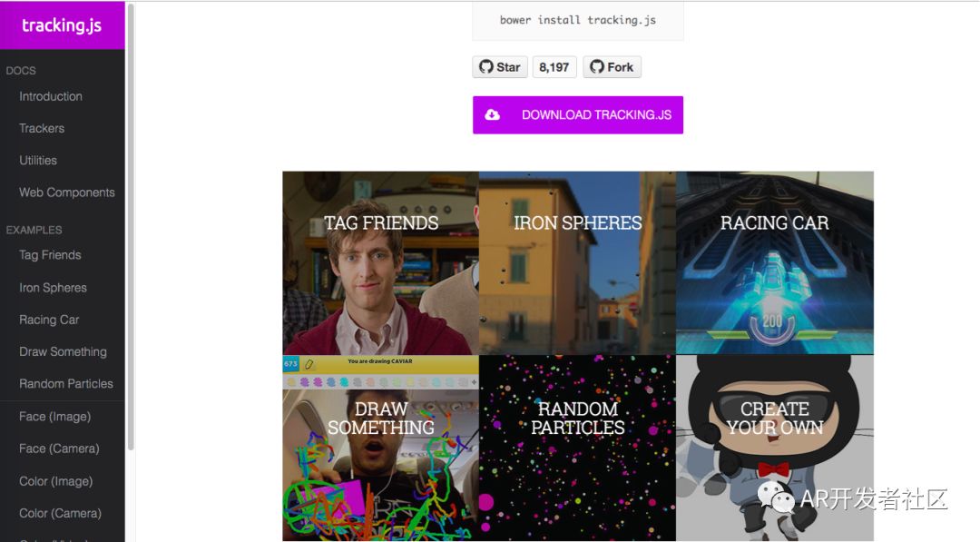Viewport: 980px width, 542px height.
Task: Click the cloud download icon
Action: (x=493, y=114)
